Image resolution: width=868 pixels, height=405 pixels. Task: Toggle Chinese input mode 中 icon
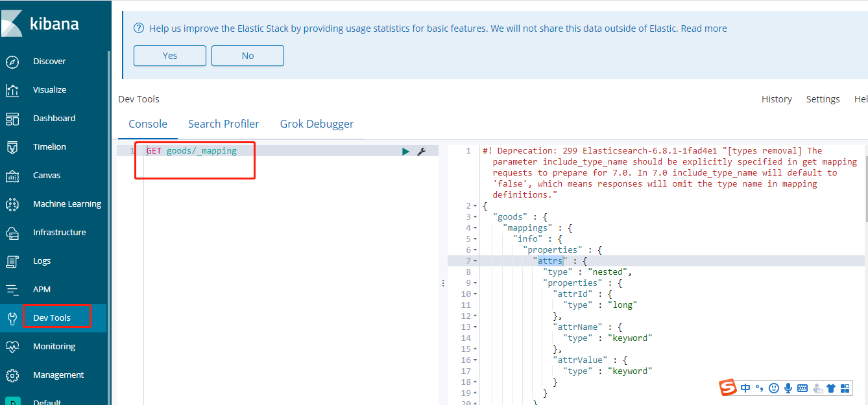tap(745, 388)
